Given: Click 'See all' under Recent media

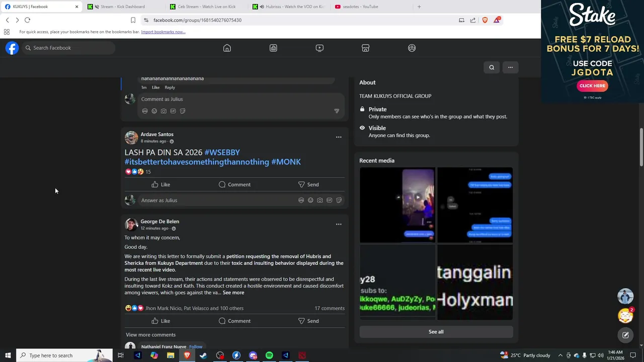Looking at the screenshot, I should tap(436, 332).
